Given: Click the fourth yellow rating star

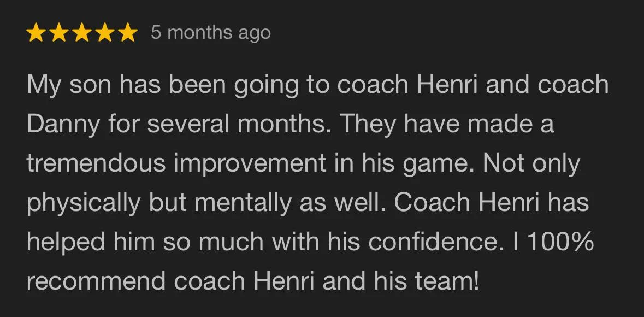Looking at the screenshot, I should [x=105, y=33].
